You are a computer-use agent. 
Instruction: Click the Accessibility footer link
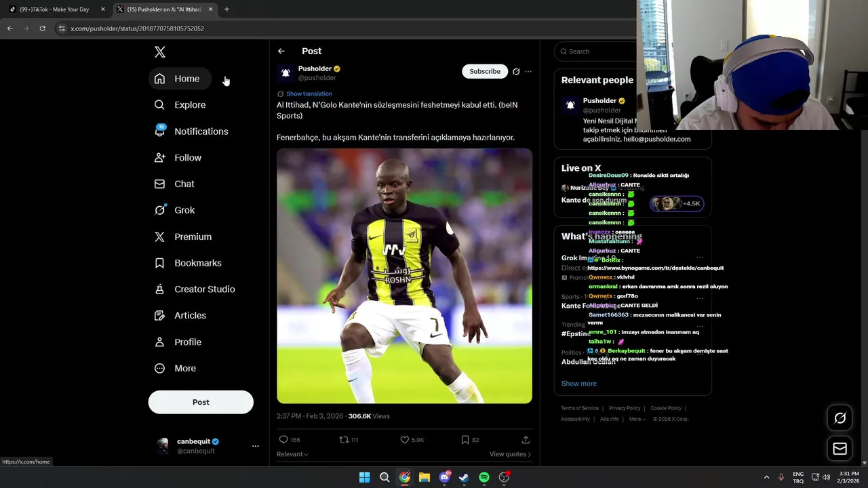[575, 419]
